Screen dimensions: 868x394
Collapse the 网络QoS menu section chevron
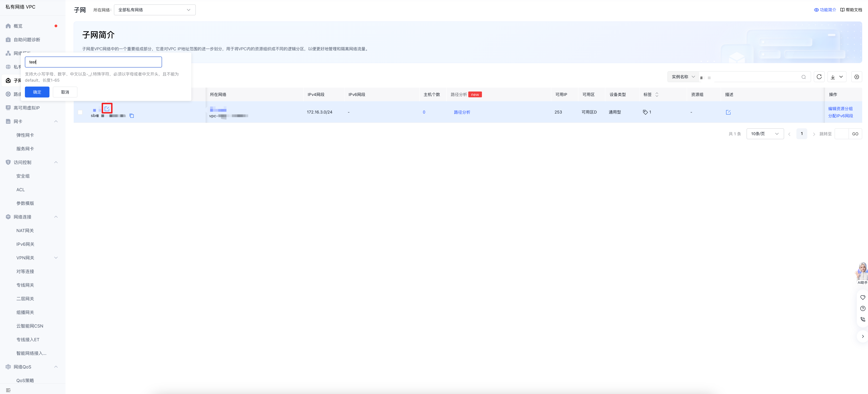tap(56, 367)
